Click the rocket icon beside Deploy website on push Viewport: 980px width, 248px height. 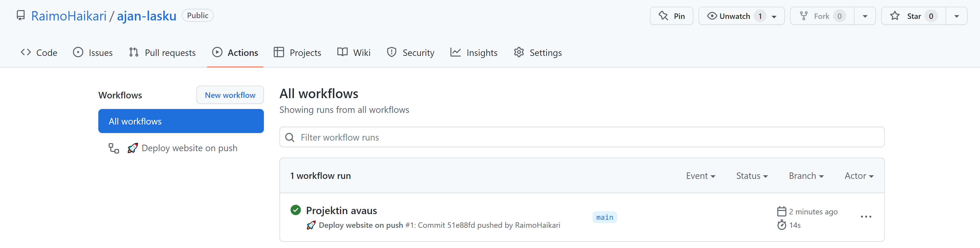[x=132, y=148]
